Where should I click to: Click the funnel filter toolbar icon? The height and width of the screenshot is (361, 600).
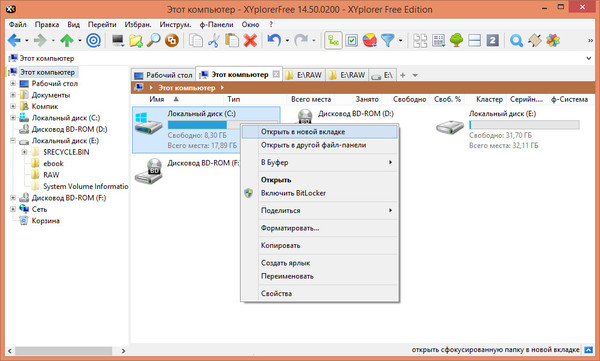pos(388,40)
